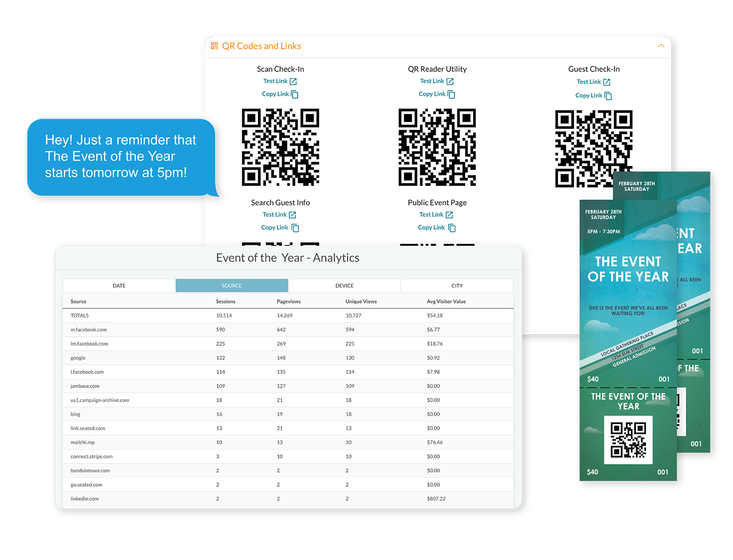Click the blue event reminder message bubble
Viewport: 733px width, 560px height.
click(122, 157)
